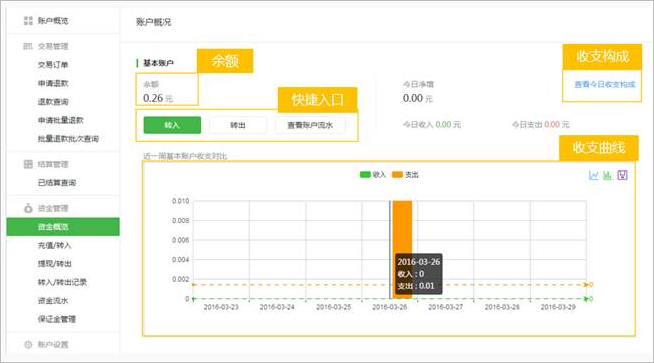This screenshot has height=363, width=654.
Task: Expand the 交易管理 section header
Action: (x=53, y=46)
